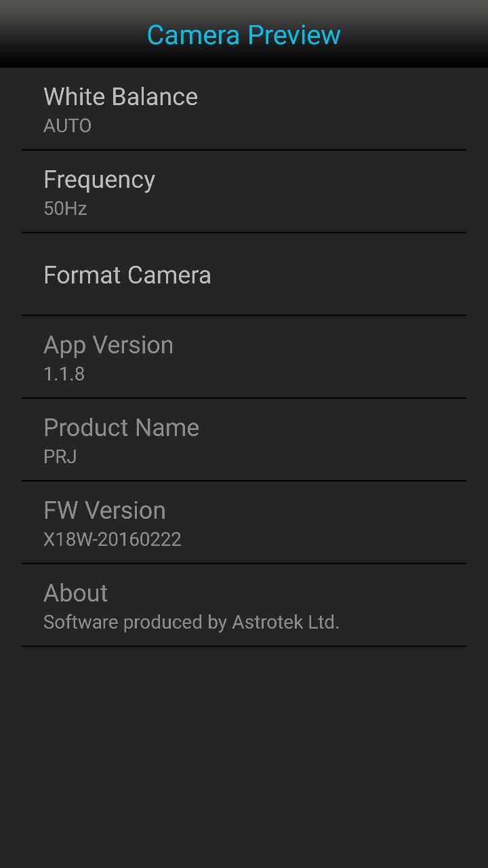Screen dimensions: 488x868
Task: Tap the 'Ltd.' text in About
Action: tap(323, 623)
